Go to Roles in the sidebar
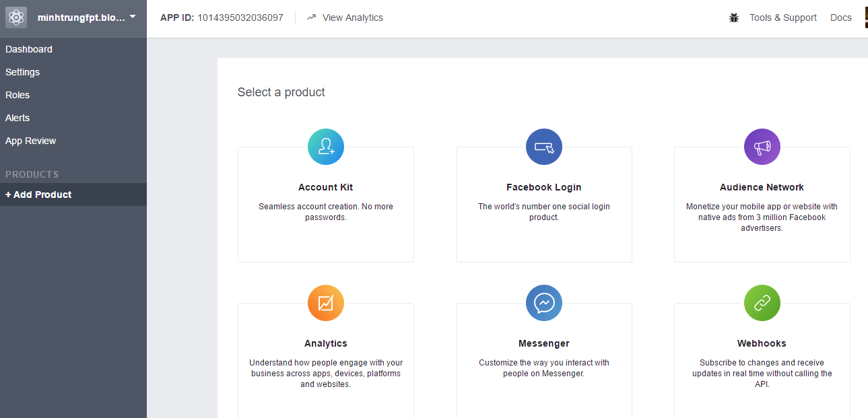This screenshot has height=418, width=868. tap(73, 95)
